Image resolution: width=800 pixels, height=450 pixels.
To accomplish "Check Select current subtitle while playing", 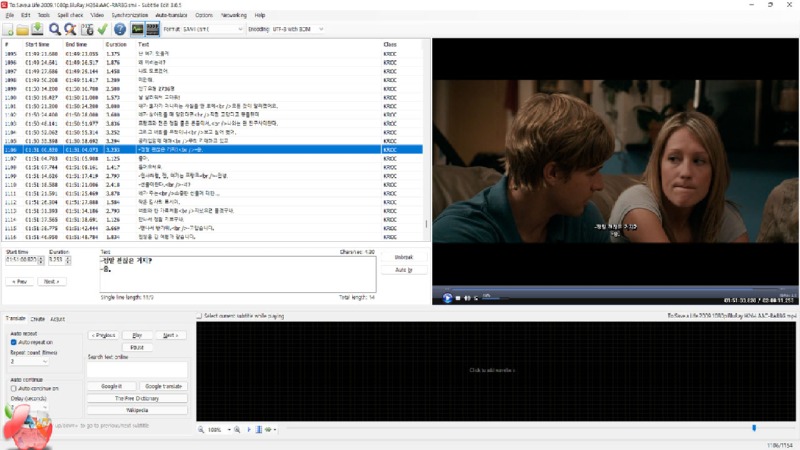I will pyautogui.click(x=199, y=315).
